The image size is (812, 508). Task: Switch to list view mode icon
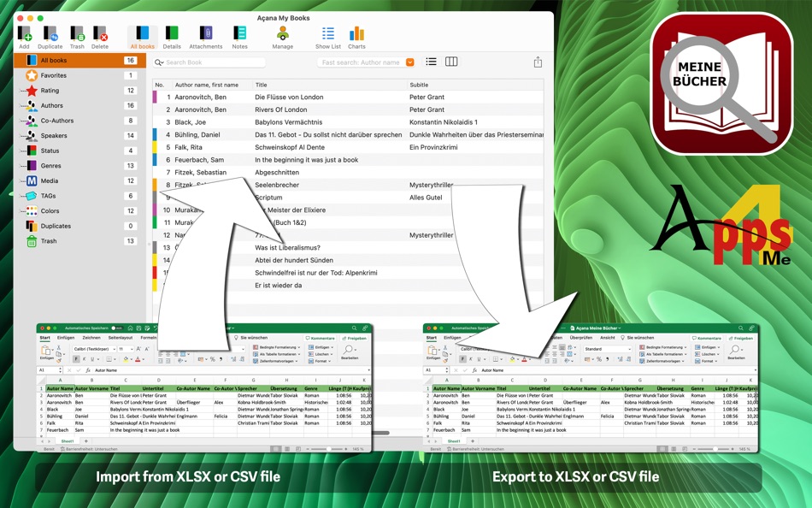pyautogui.click(x=431, y=62)
